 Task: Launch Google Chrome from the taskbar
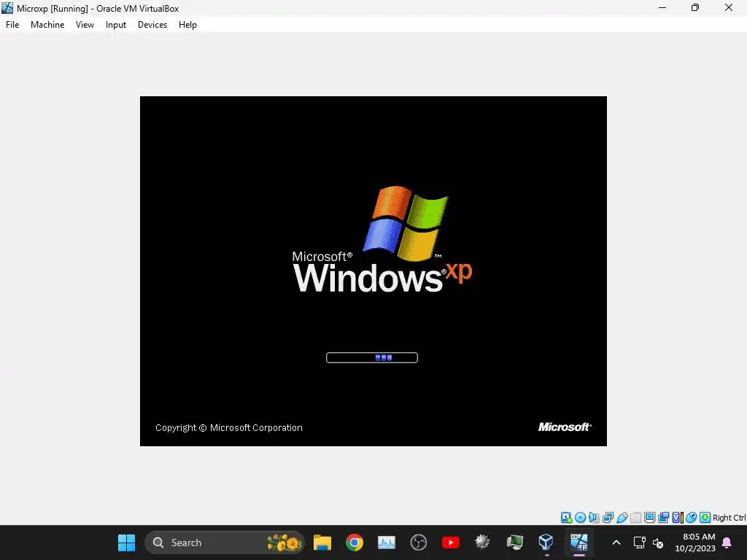click(355, 542)
